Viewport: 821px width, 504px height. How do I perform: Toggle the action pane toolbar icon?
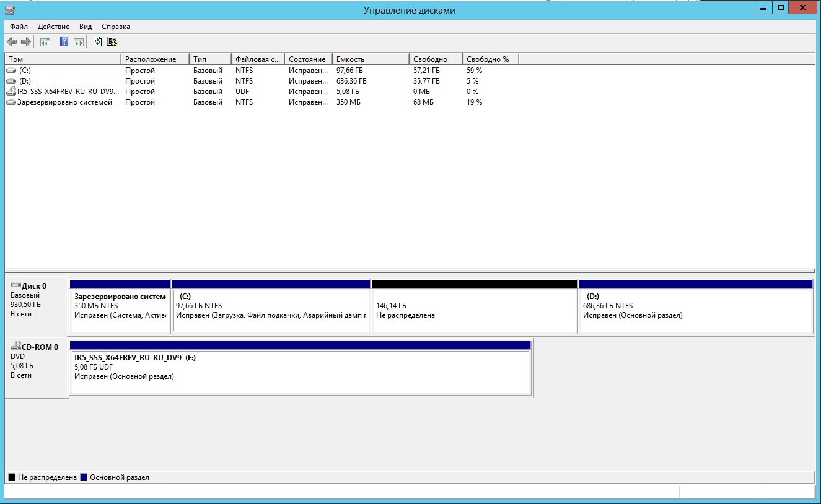[78, 42]
